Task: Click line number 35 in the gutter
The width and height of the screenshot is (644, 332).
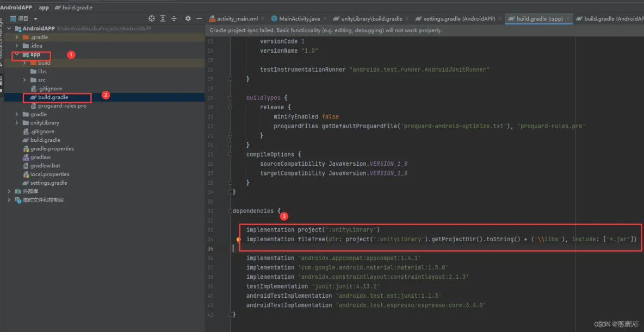Action: click(x=210, y=249)
